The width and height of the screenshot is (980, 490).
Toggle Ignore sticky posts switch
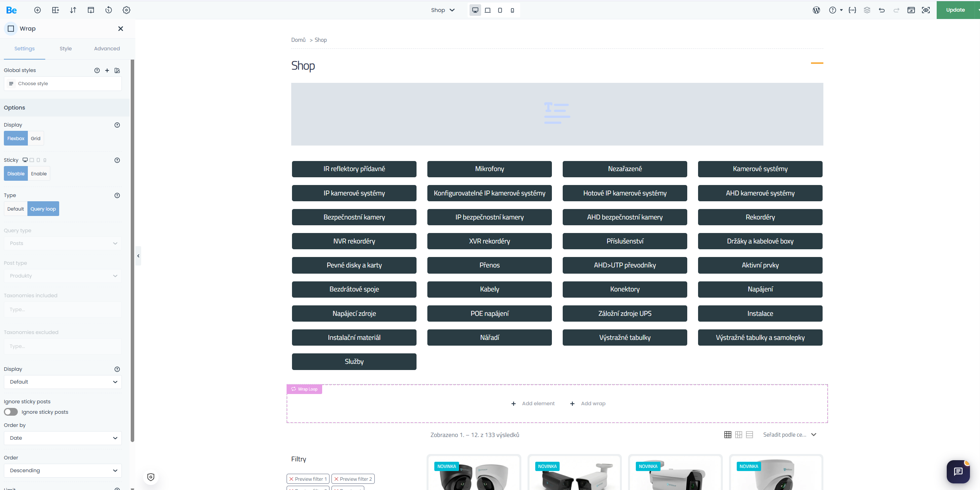coord(11,412)
